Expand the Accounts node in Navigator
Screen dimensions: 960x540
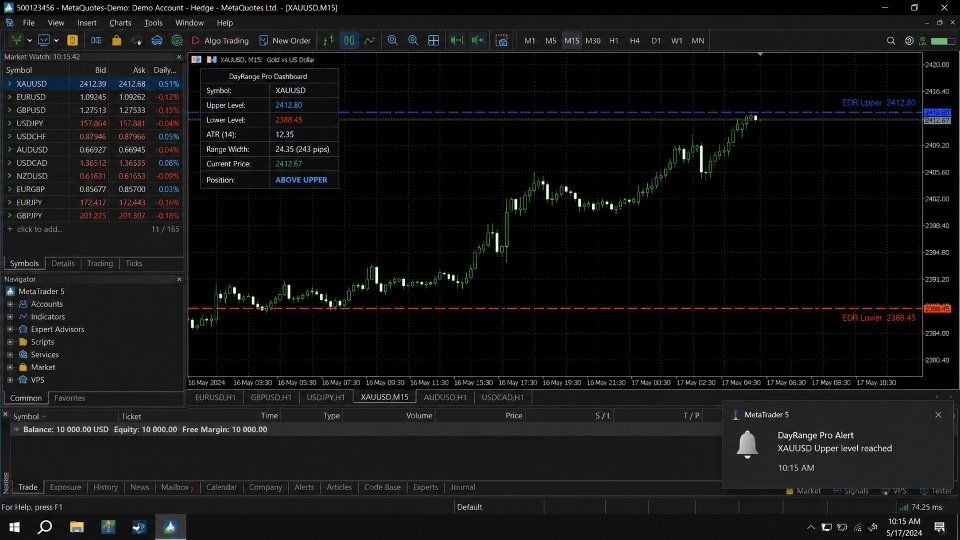click(10, 304)
